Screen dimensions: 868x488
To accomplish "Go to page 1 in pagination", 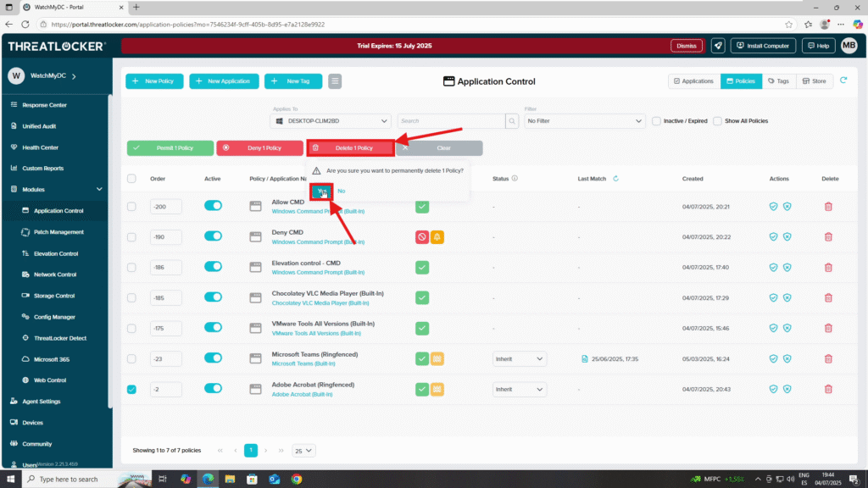I will coord(251,451).
